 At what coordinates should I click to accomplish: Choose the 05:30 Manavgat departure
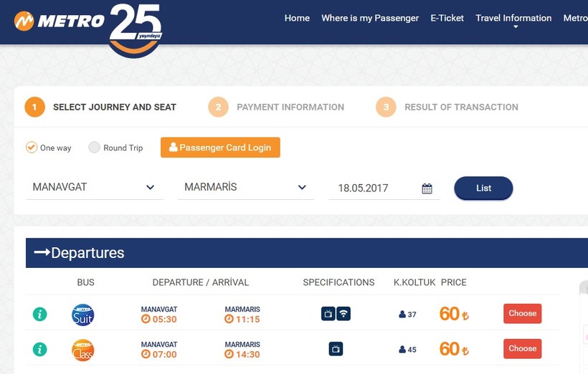click(522, 313)
